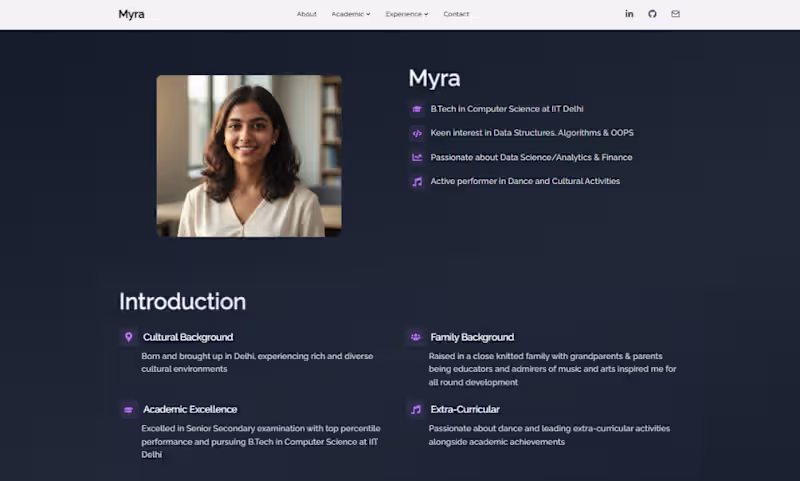Expand the Experience dropdown menu

407,14
